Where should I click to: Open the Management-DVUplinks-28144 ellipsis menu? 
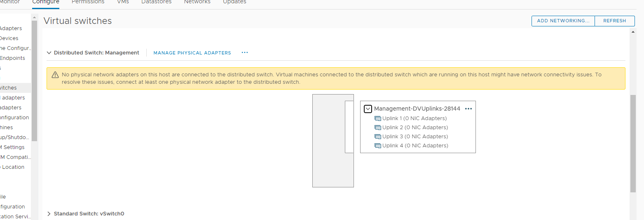(468, 109)
